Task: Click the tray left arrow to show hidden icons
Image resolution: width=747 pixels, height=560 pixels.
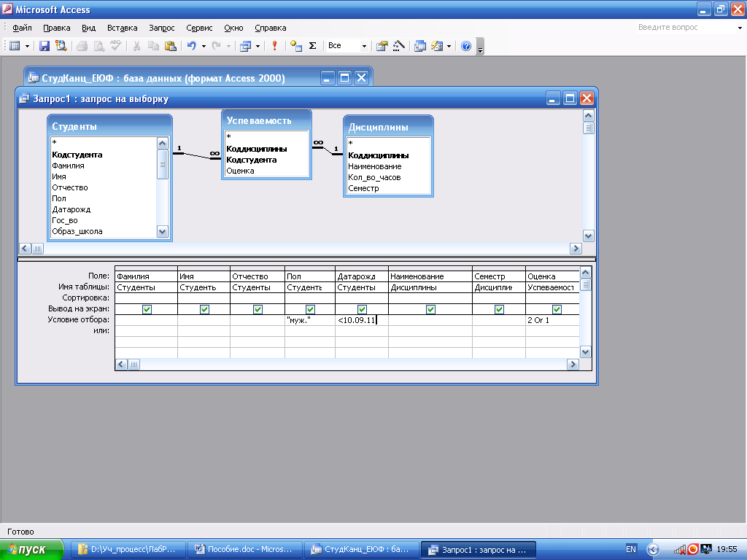Action: pos(653,549)
